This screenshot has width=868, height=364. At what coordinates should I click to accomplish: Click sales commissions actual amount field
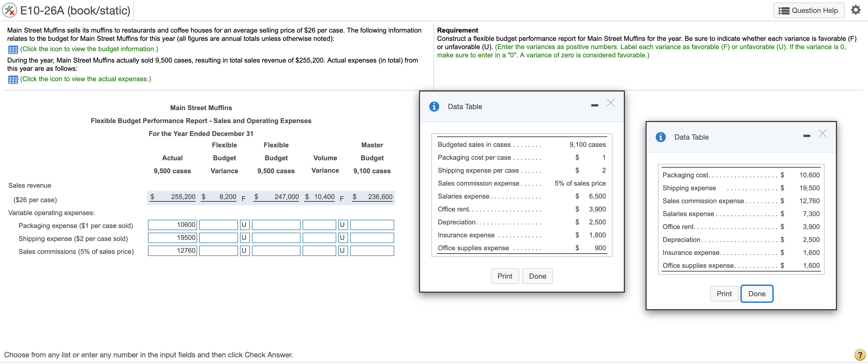point(172,251)
